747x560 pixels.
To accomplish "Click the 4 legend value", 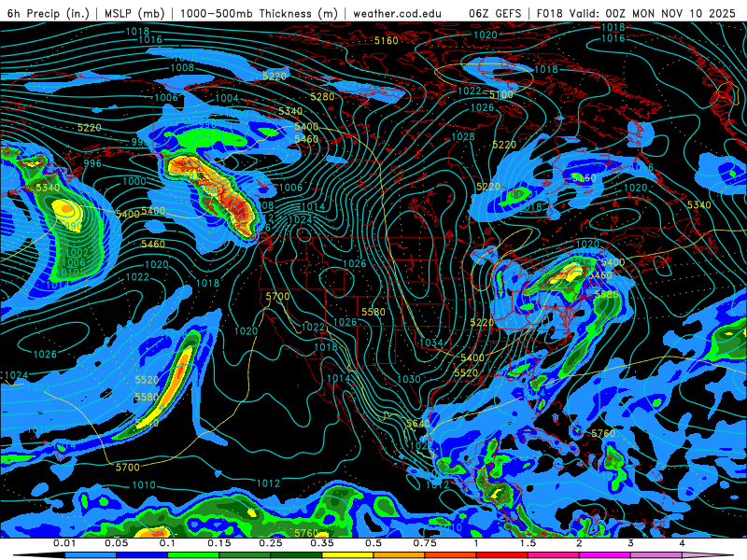I will (682, 543).
